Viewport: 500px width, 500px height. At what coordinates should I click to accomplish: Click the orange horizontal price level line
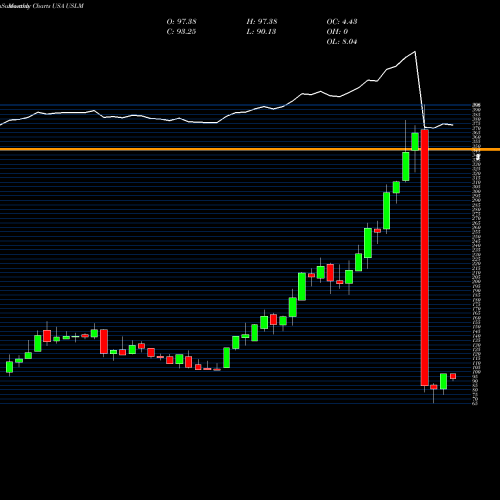250,149
